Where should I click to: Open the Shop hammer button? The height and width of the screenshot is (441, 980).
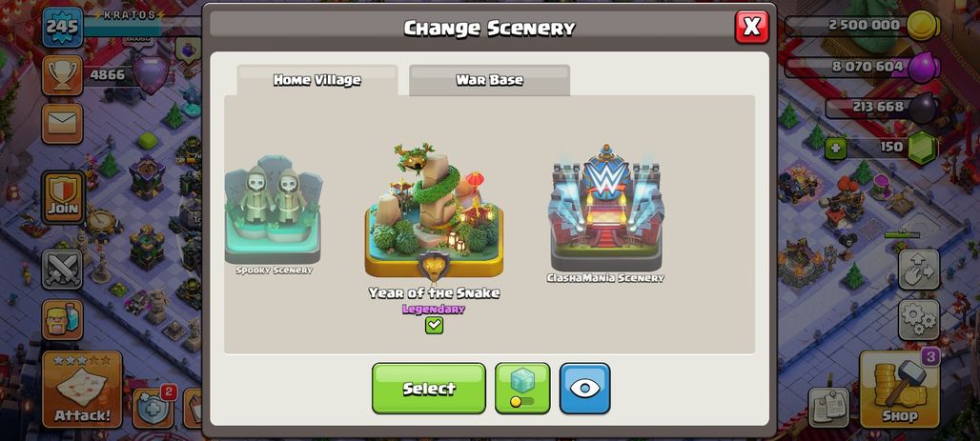(x=899, y=390)
